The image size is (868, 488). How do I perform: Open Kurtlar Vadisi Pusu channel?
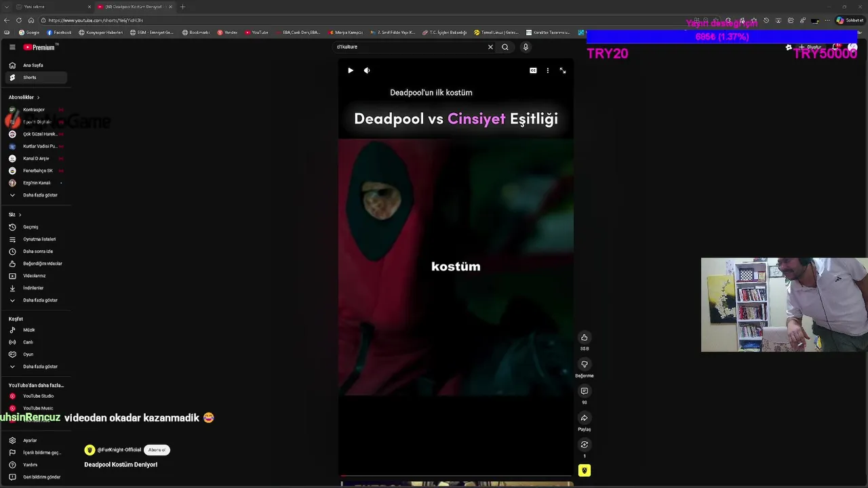coord(35,146)
